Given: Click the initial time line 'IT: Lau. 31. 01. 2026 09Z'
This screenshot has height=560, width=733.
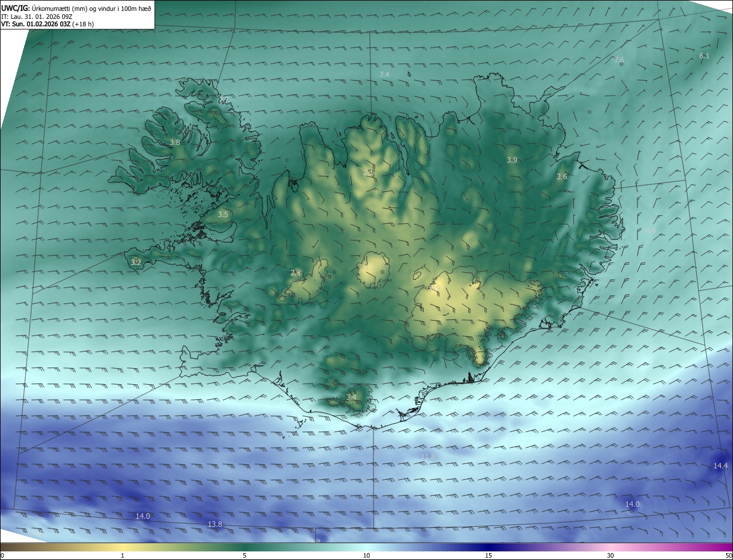Looking at the screenshot, I should (37, 17).
